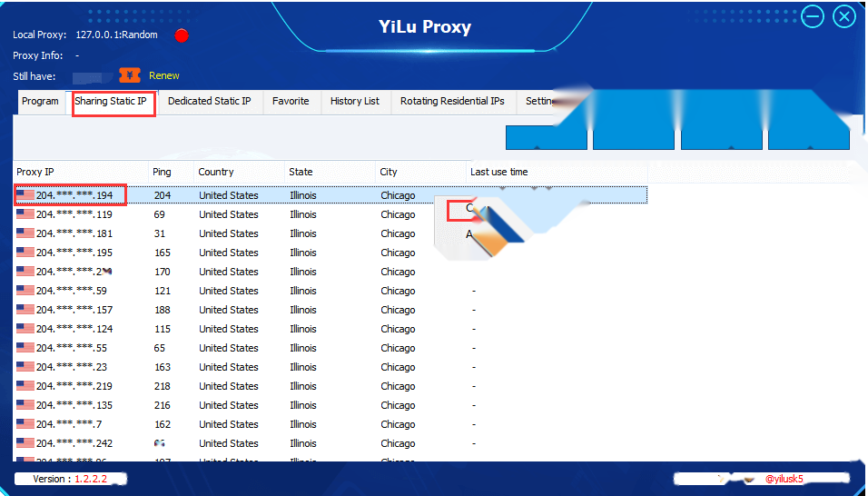Open the Rotating Residential IPs tab
The image size is (868, 496).
[452, 102]
